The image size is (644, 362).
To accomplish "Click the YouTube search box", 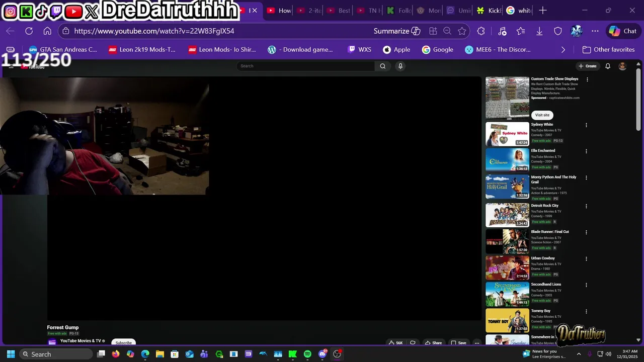I will [305, 66].
